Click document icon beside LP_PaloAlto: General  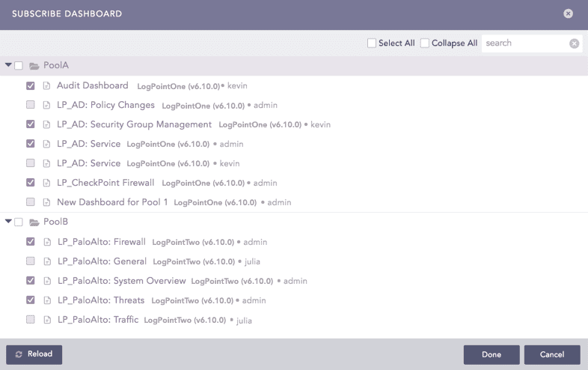click(x=47, y=262)
